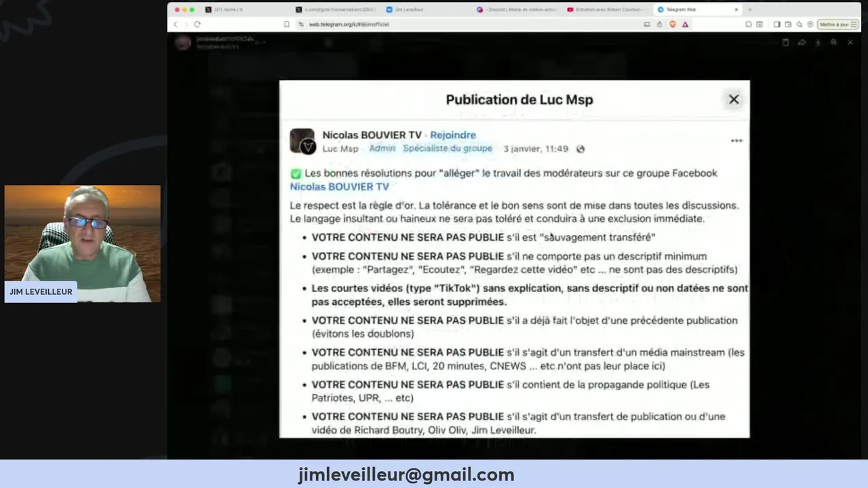Screen dimensions: 868x488
Task: Click the Jim Leveilleur webcam thumbnail
Action: pos(83,244)
